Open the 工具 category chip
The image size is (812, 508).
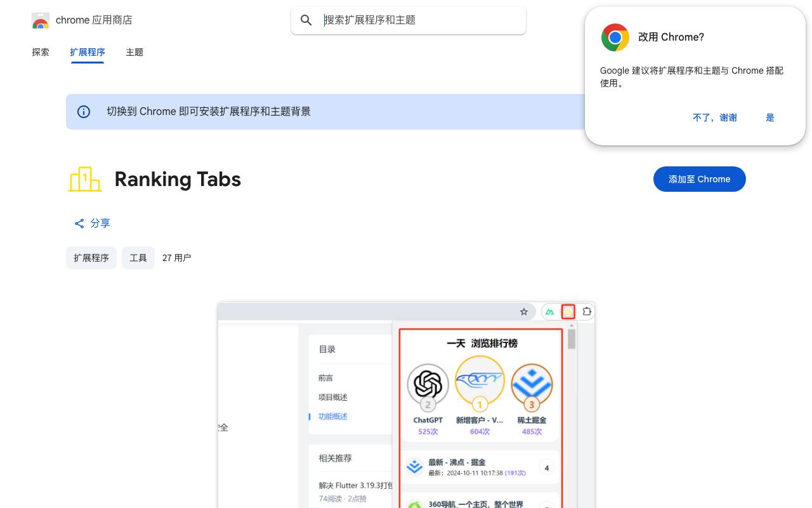point(138,258)
